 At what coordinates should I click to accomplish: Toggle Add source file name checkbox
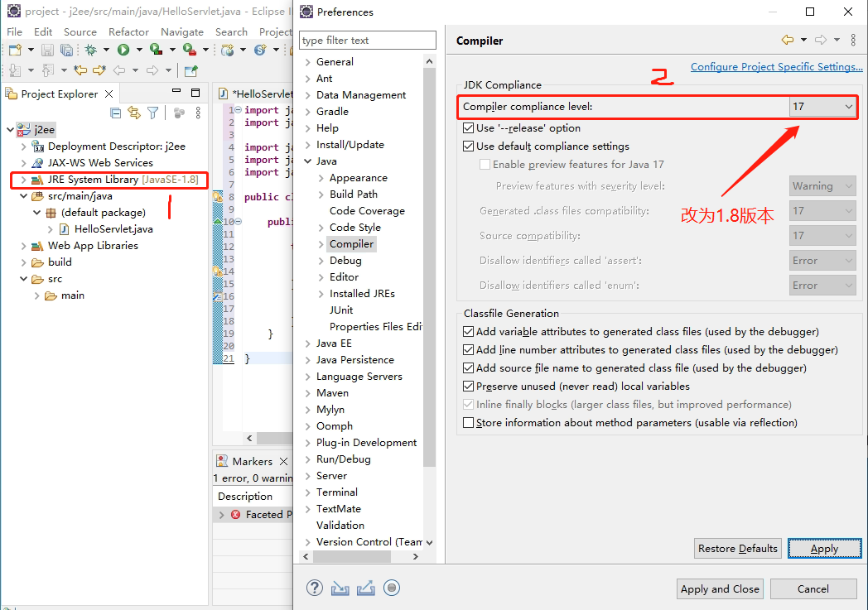[468, 368]
